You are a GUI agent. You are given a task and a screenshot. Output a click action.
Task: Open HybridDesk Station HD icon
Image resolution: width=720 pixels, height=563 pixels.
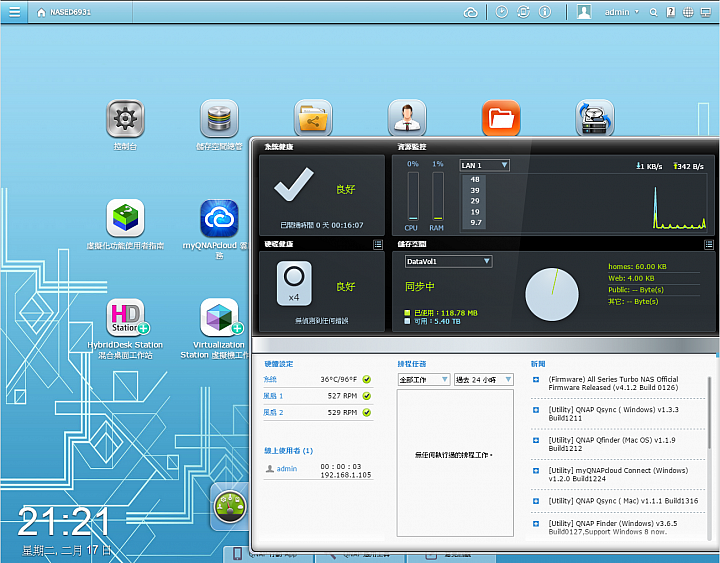click(125, 317)
